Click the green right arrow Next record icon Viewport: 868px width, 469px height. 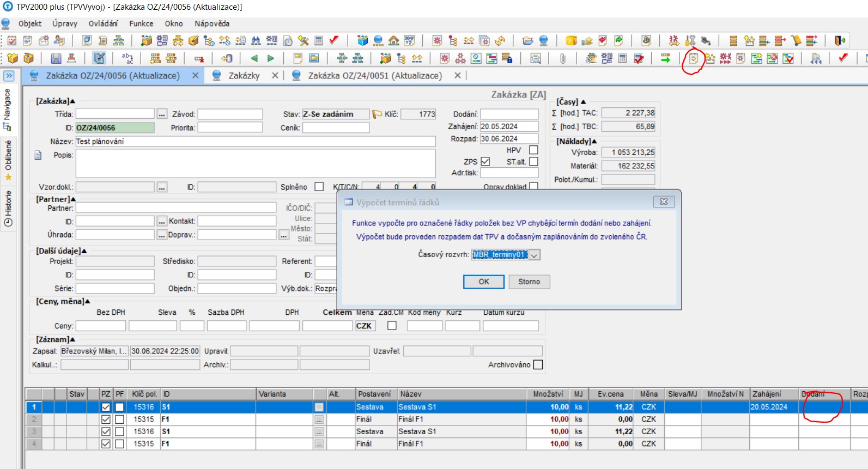tap(271, 58)
